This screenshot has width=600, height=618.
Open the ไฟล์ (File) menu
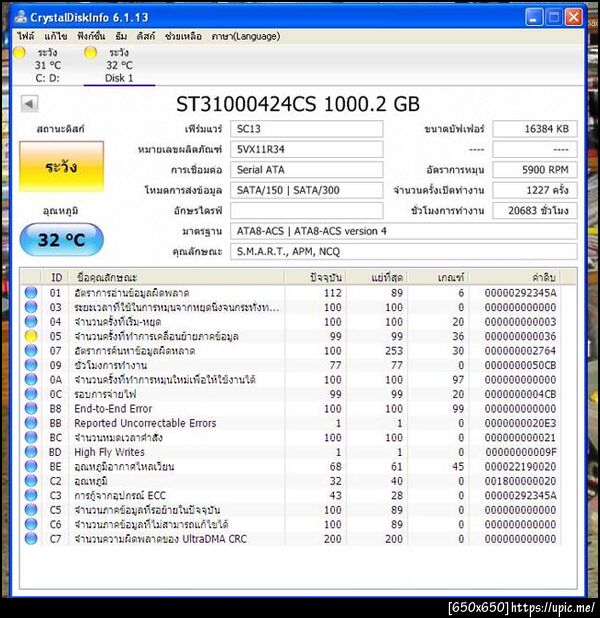tap(26, 36)
